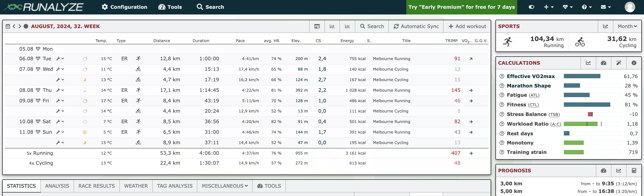This screenshot has height=196, width=644.
Task: Open second bar chart icon in week toolbar
Action: (x=347, y=26)
